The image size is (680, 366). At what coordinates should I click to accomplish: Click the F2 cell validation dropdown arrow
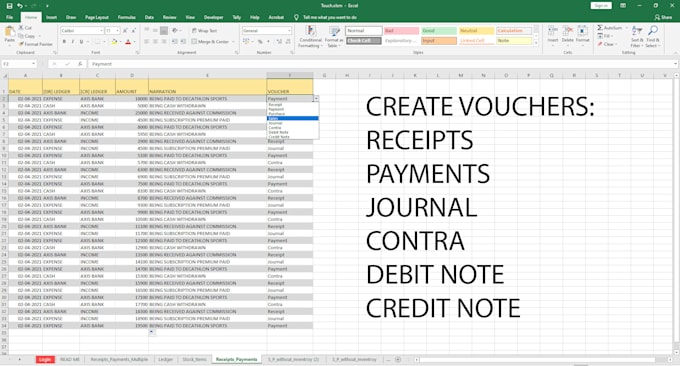point(316,99)
